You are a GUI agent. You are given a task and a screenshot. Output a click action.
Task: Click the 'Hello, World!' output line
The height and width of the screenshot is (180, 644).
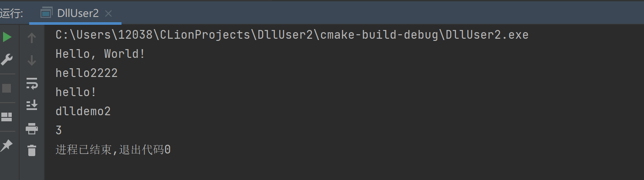pos(100,54)
